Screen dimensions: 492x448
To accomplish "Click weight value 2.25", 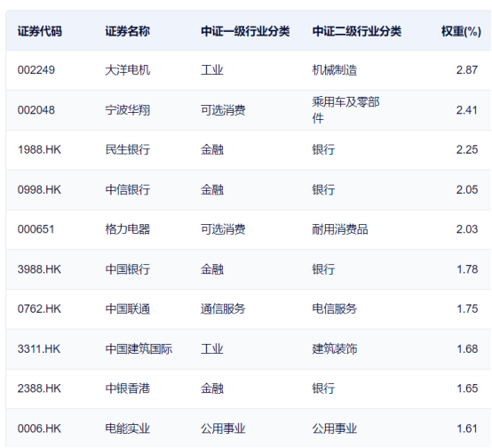I will tap(467, 149).
